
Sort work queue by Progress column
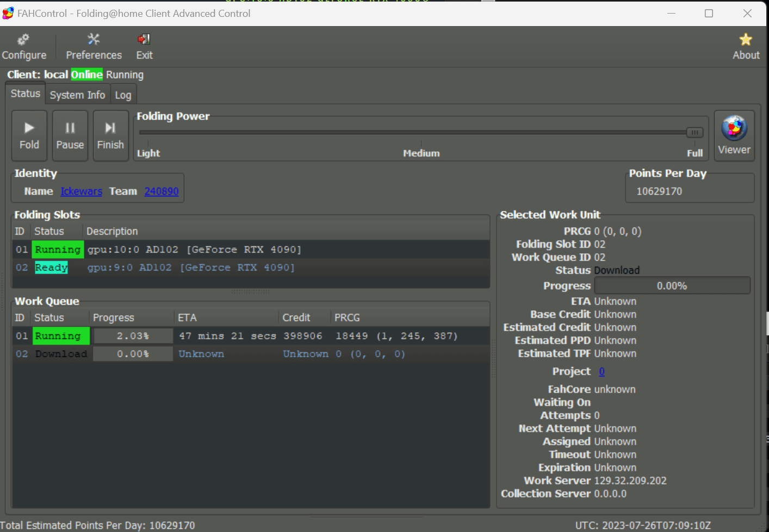coord(132,317)
